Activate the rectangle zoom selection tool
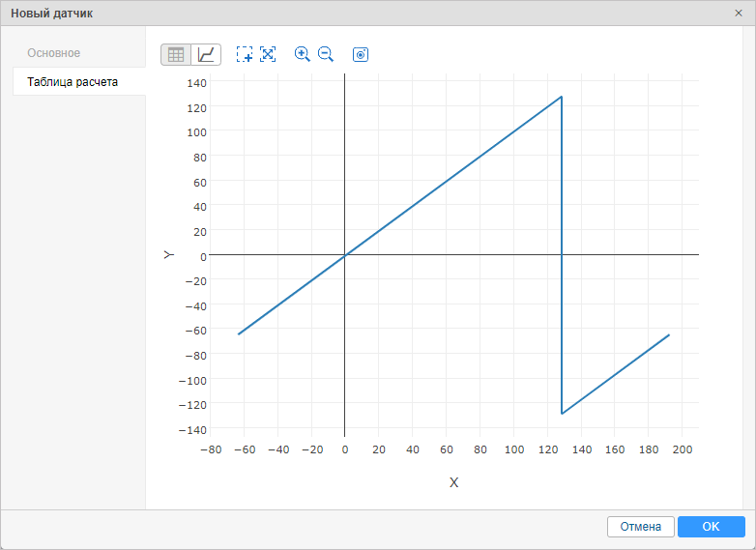Image resolution: width=756 pixels, height=550 pixels. click(x=245, y=54)
